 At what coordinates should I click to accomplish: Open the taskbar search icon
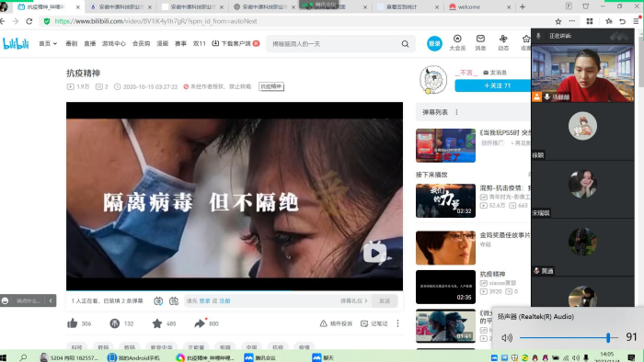click(23, 357)
